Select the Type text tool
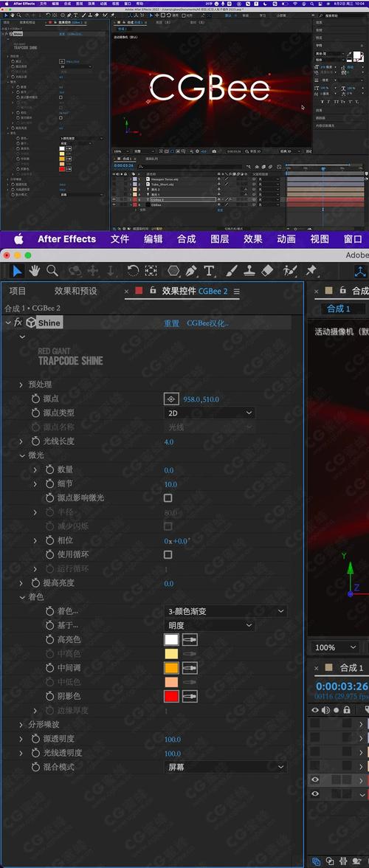369x868 pixels. 209,270
